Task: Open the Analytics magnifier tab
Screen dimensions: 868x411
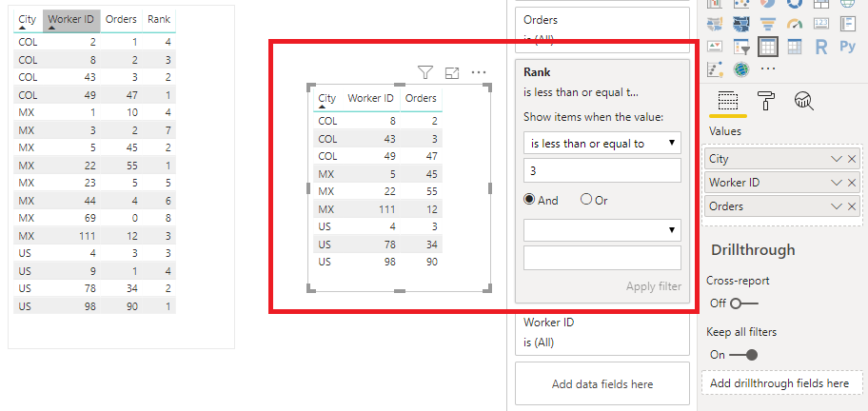Action: tap(803, 101)
